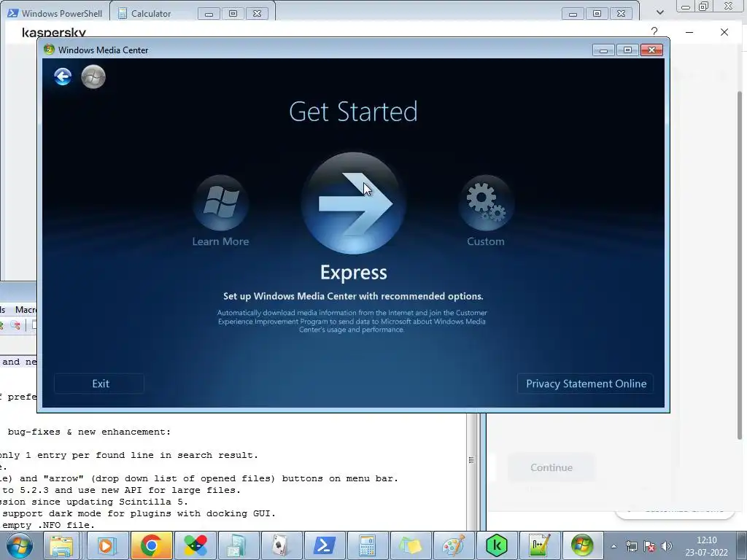Click the Custom label
Viewport: 747px width, 560px height.
pos(485,241)
